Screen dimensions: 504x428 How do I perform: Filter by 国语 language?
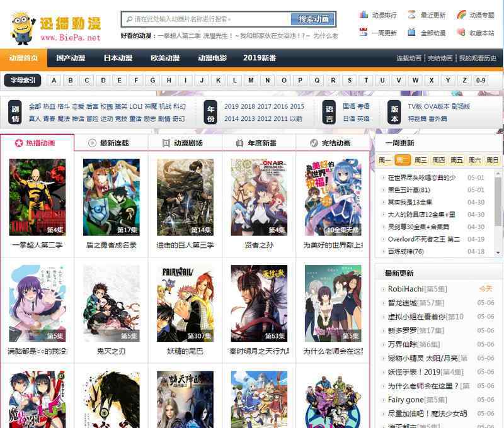[348, 106]
